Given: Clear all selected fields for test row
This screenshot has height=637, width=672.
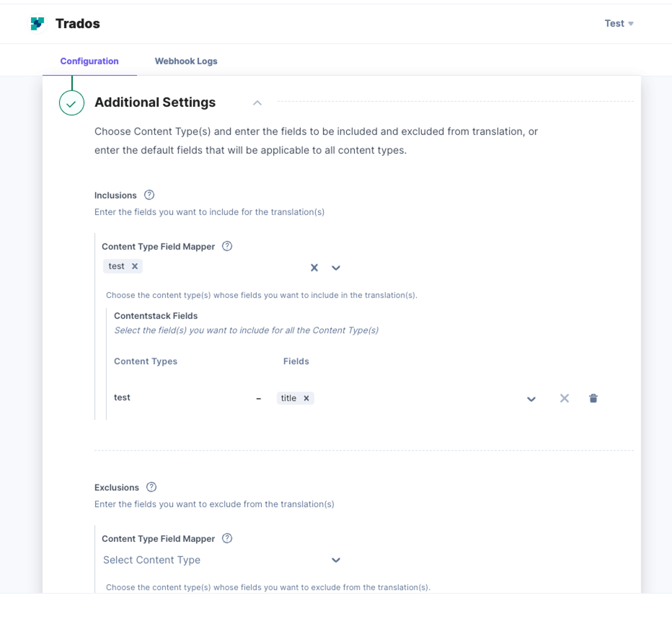Looking at the screenshot, I should point(564,398).
